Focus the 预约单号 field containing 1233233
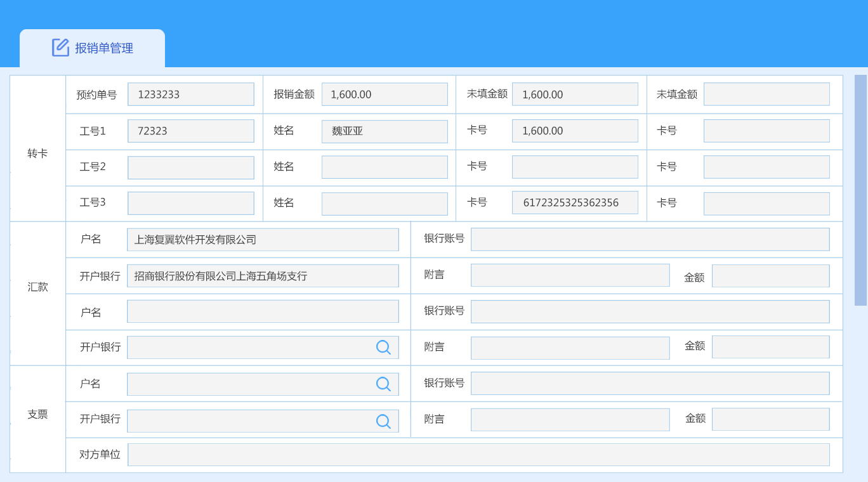 tap(190, 94)
